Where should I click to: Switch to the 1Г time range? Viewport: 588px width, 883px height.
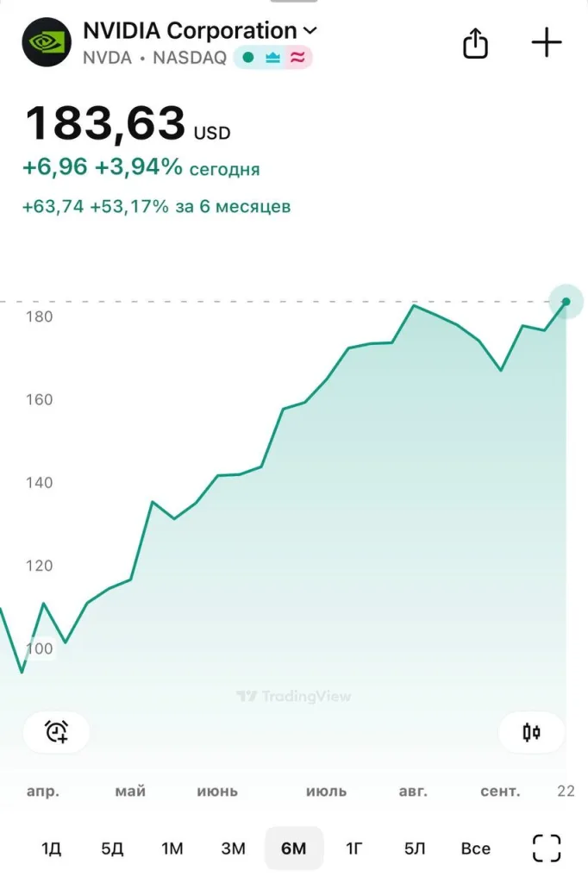pos(354,849)
